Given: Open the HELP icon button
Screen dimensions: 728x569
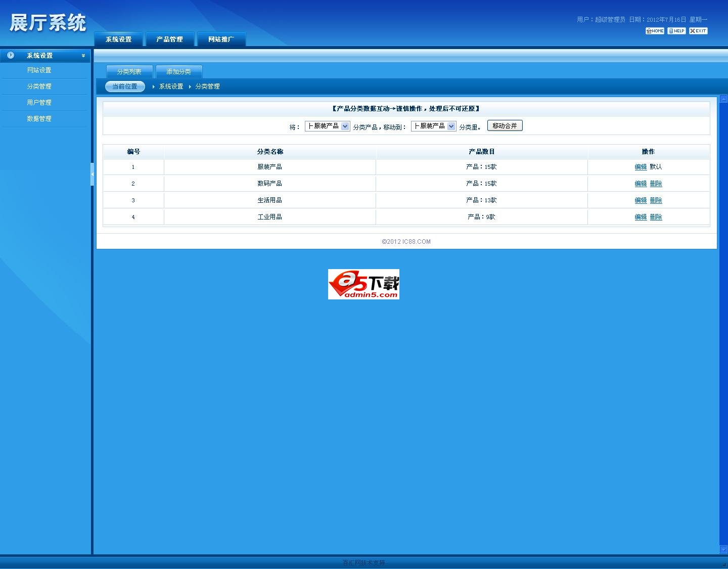Looking at the screenshot, I should [676, 31].
